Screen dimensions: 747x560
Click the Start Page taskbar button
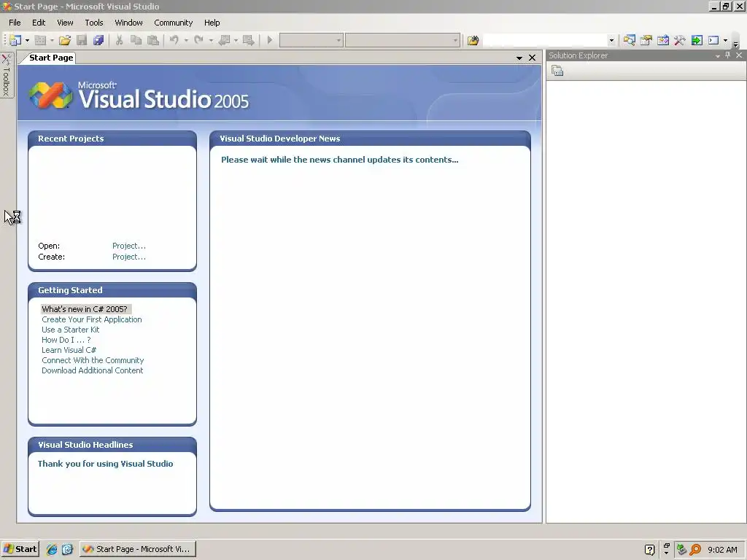click(x=138, y=549)
